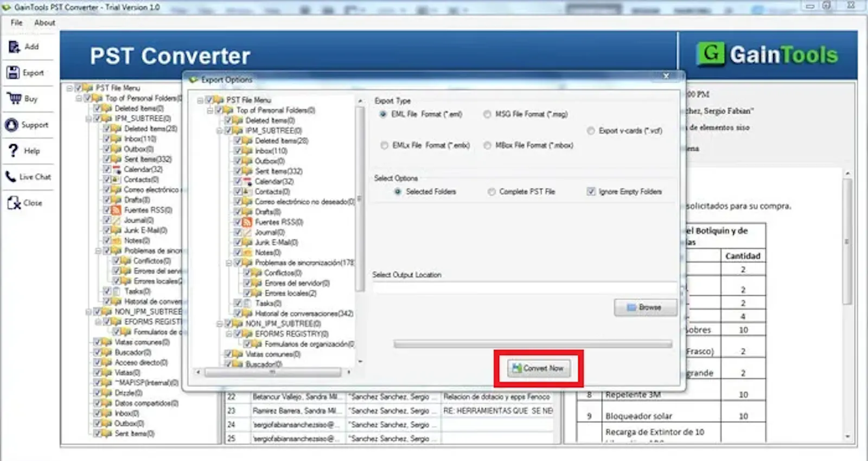Uncheck Outbox(0) in Export Options tree
This screenshot has width=868, height=461.
point(238,161)
